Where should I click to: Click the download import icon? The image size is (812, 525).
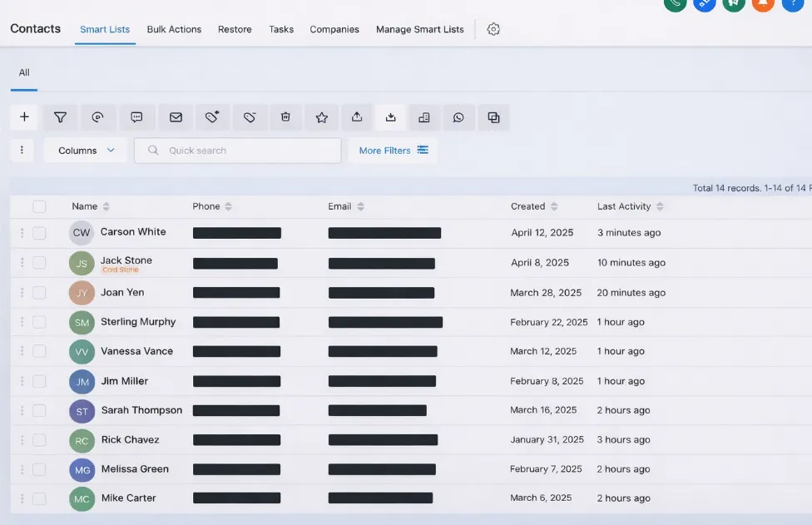click(x=390, y=117)
